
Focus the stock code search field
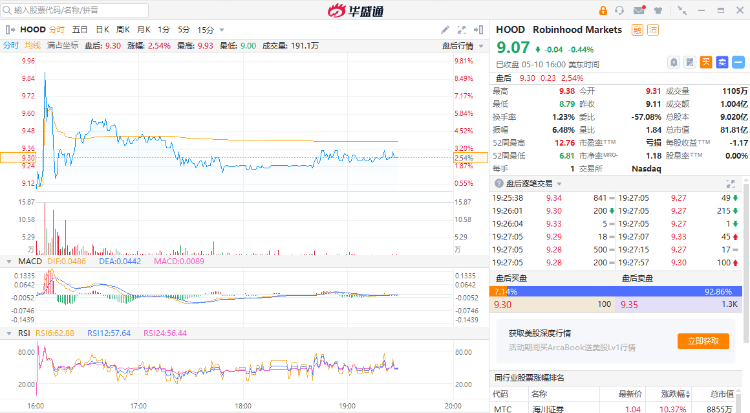75,10
